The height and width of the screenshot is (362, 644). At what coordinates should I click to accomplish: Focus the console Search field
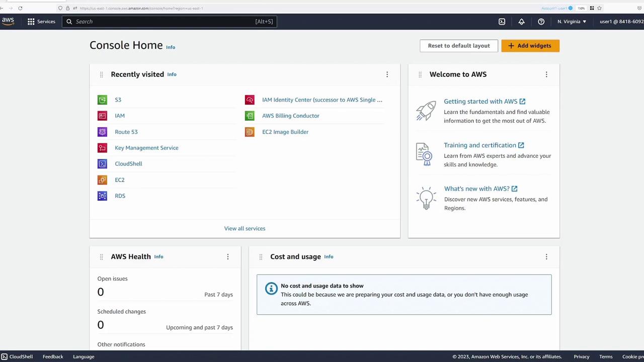click(x=169, y=22)
